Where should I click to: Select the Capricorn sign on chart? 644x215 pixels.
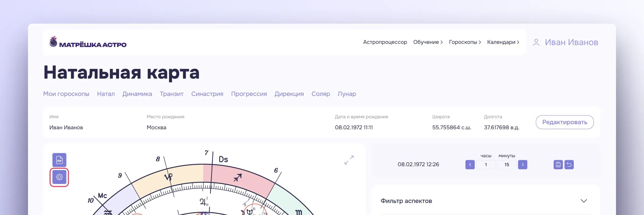[x=168, y=177]
